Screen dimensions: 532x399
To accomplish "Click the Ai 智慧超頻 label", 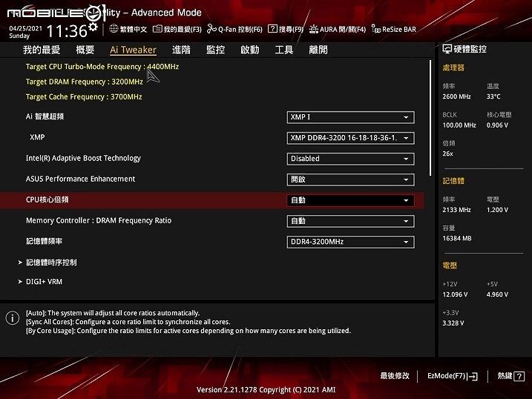I will (x=45, y=116).
